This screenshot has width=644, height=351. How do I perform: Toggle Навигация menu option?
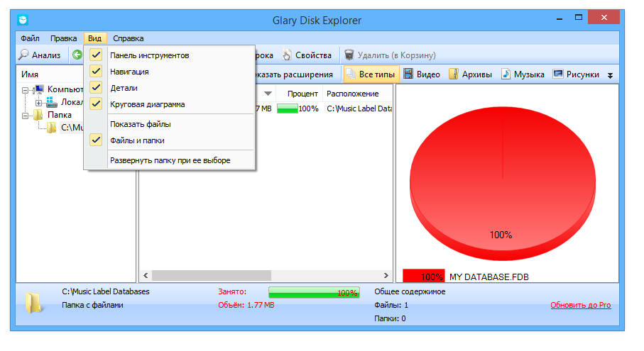click(x=169, y=72)
